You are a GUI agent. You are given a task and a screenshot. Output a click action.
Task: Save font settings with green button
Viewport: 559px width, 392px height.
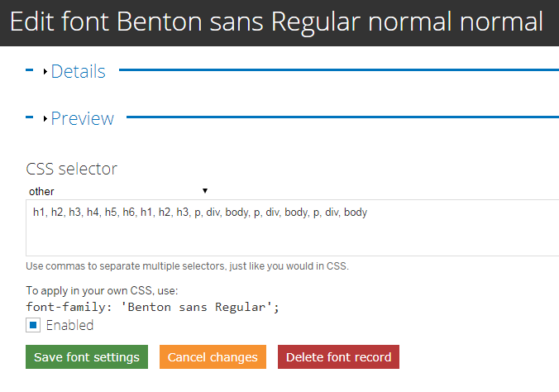(x=87, y=356)
